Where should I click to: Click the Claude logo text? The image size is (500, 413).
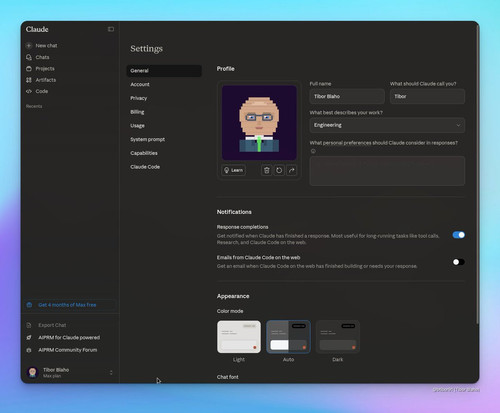[37, 29]
